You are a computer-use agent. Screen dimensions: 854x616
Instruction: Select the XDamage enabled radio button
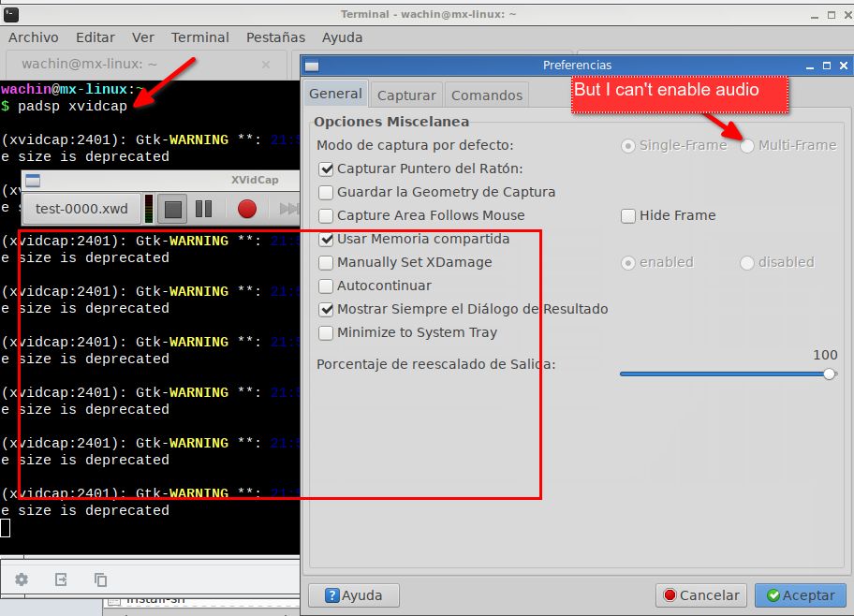(628, 262)
